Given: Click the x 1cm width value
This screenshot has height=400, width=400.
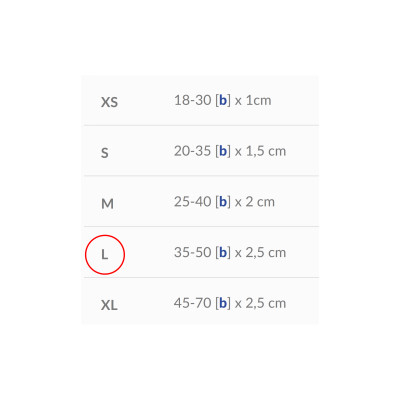Looking at the screenshot, I should pyautogui.click(x=253, y=100).
